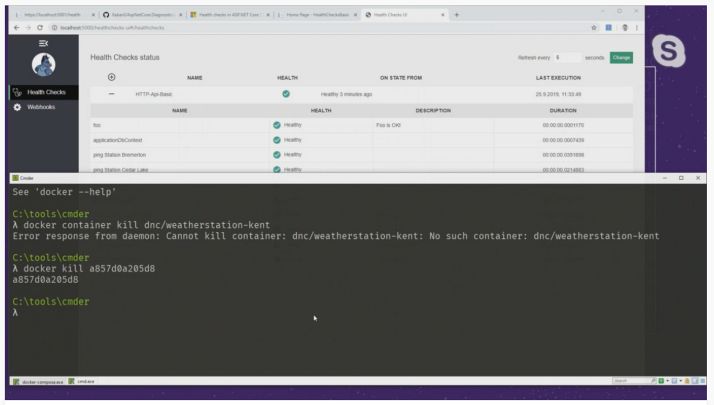The height and width of the screenshot is (405, 714).
Task: Maximize the Cmder window
Action: [x=681, y=178]
